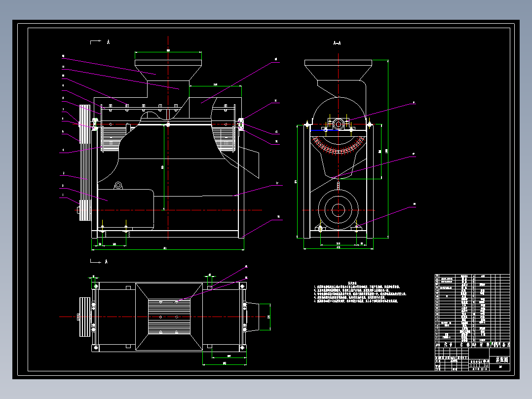The width and height of the screenshot is (532, 399).
Task: Click the upper section cut marker A
Action: [x=100, y=42]
